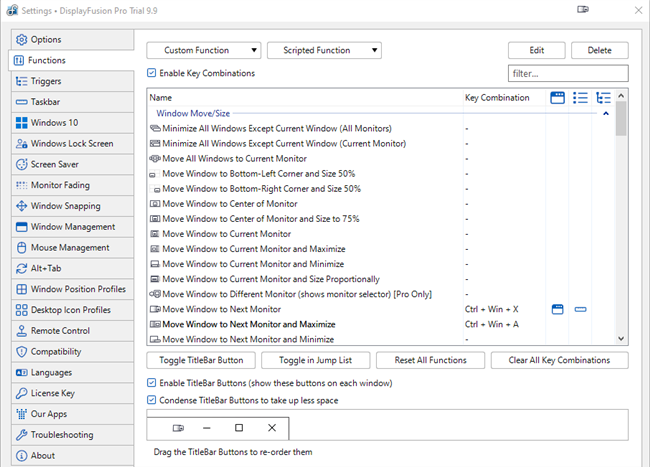Click the About info icon
The width and height of the screenshot is (650, 467).
click(x=22, y=455)
